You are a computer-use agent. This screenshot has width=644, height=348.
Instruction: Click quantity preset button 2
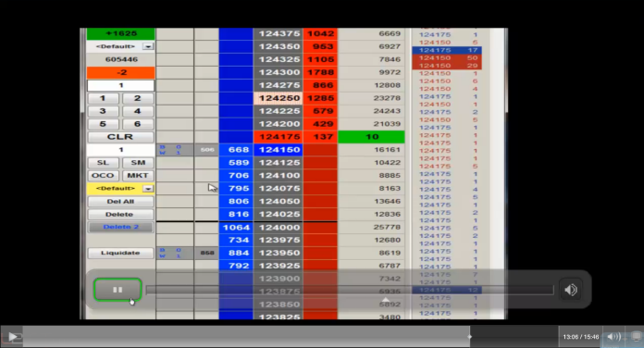tap(138, 99)
